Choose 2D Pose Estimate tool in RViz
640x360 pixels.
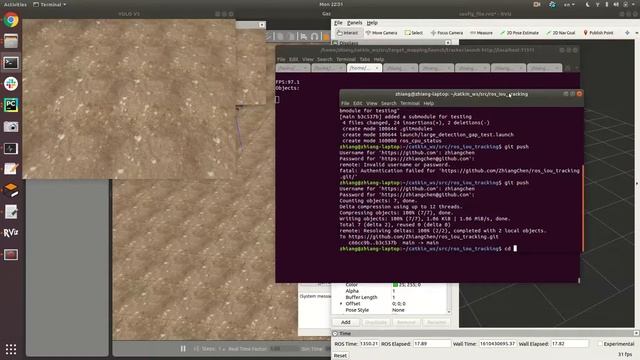pos(519,33)
